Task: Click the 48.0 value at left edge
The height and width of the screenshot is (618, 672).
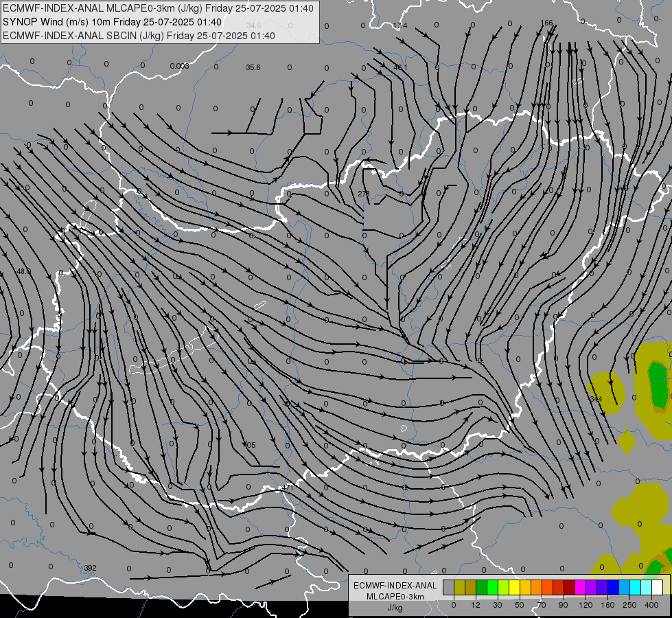Action: (x=23, y=271)
